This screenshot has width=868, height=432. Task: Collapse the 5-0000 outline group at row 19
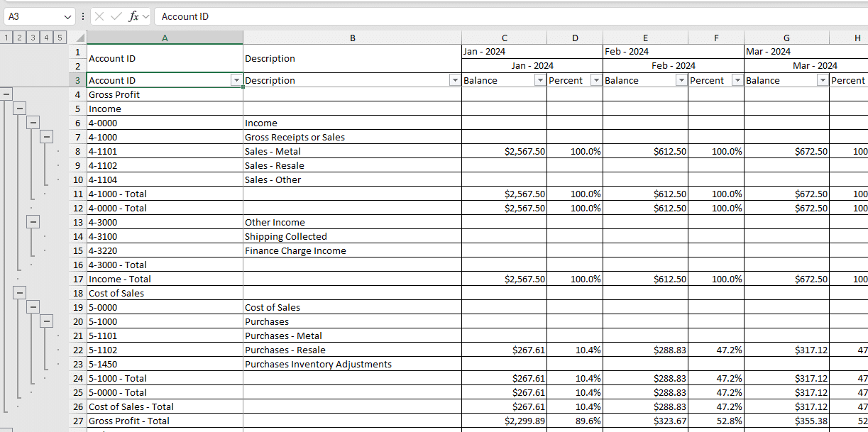pyautogui.click(x=33, y=306)
